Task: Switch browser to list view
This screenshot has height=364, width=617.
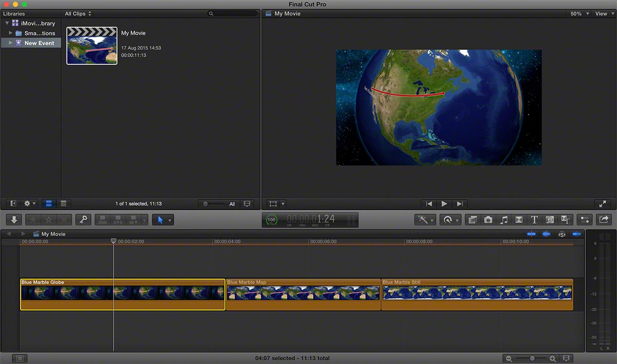Action: (x=64, y=204)
